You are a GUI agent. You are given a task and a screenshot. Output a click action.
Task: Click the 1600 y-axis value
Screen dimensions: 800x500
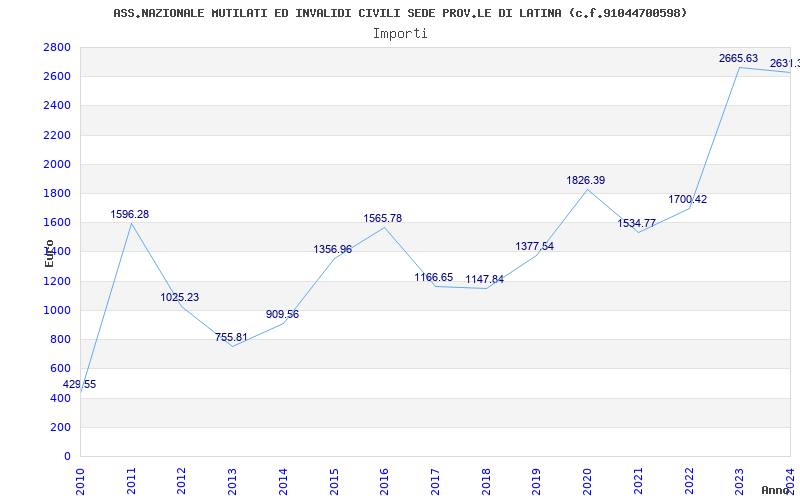57,222
